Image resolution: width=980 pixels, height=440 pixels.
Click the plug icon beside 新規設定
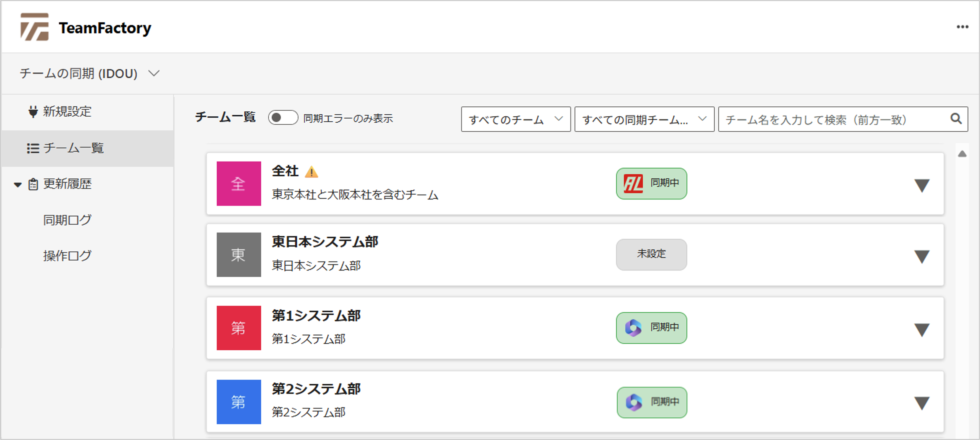click(x=33, y=112)
